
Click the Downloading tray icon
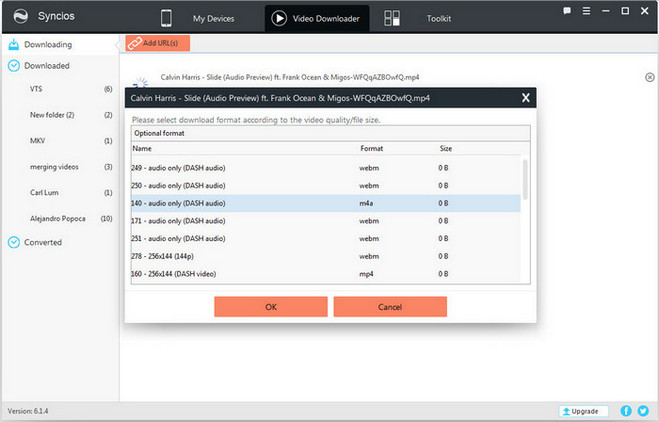[14, 44]
